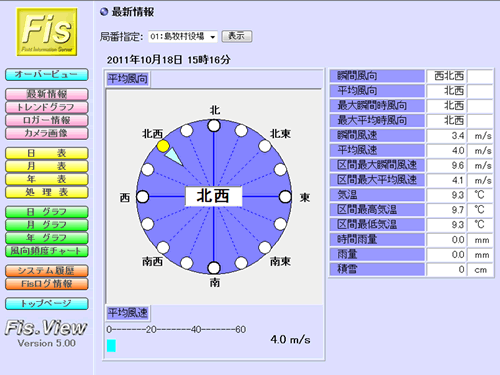This screenshot has height=375, width=500.
Task: Click the east compass marker circle
Action: pos(285,197)
